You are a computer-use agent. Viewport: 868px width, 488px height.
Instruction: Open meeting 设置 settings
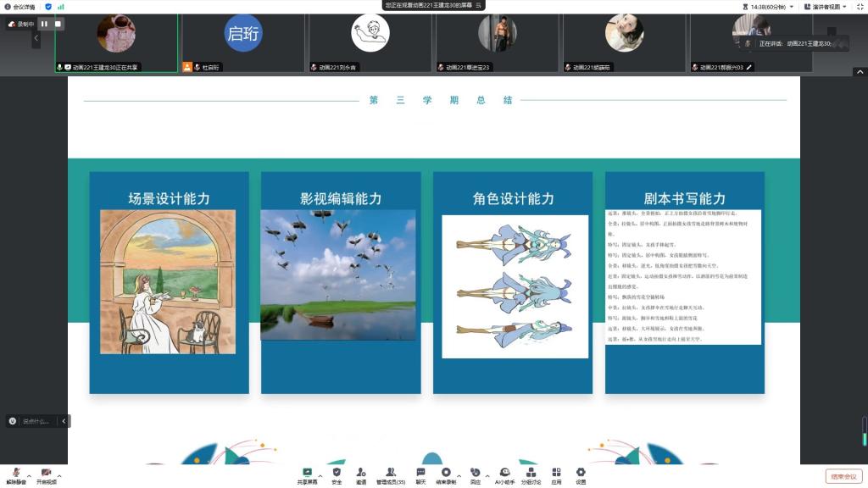coord(581,474)
